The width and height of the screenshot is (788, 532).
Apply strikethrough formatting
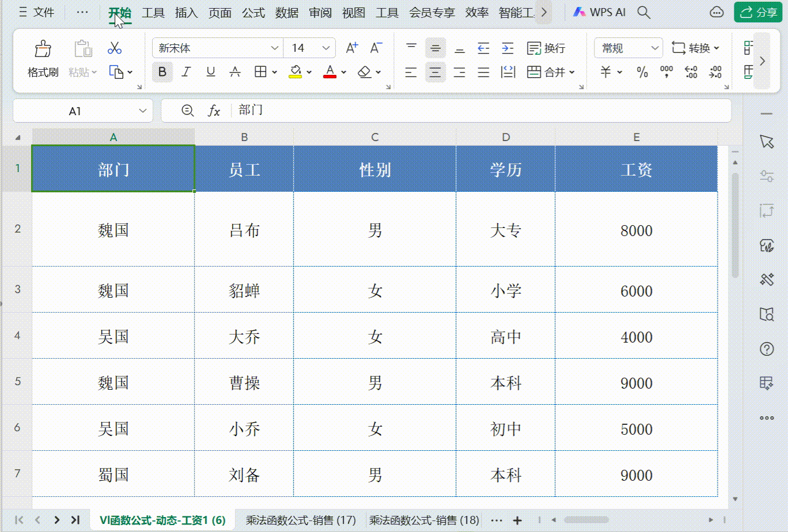[235, 72]
